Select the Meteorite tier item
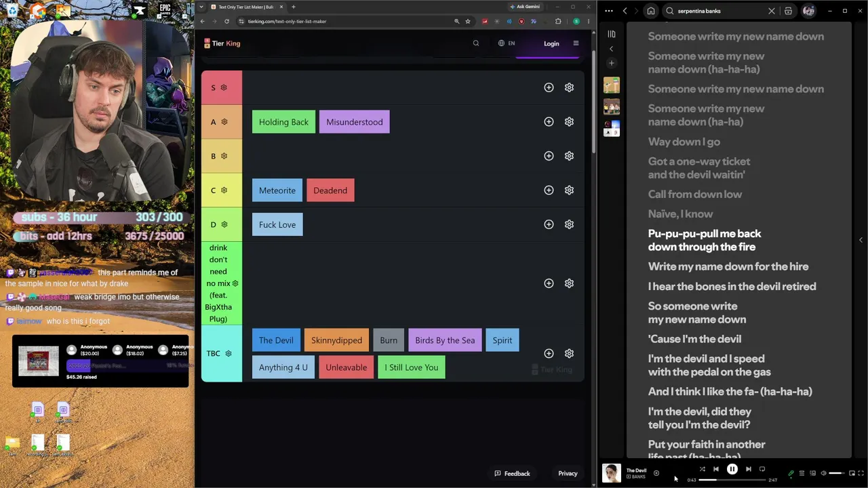Screen dimensions: 868x488 coord(277,190)
